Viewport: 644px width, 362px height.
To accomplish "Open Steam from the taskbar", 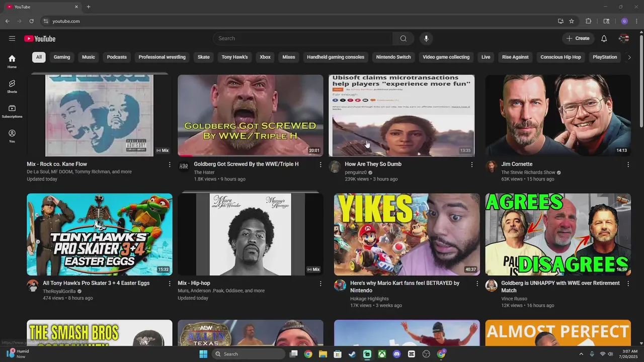I will tap(352, 354).
